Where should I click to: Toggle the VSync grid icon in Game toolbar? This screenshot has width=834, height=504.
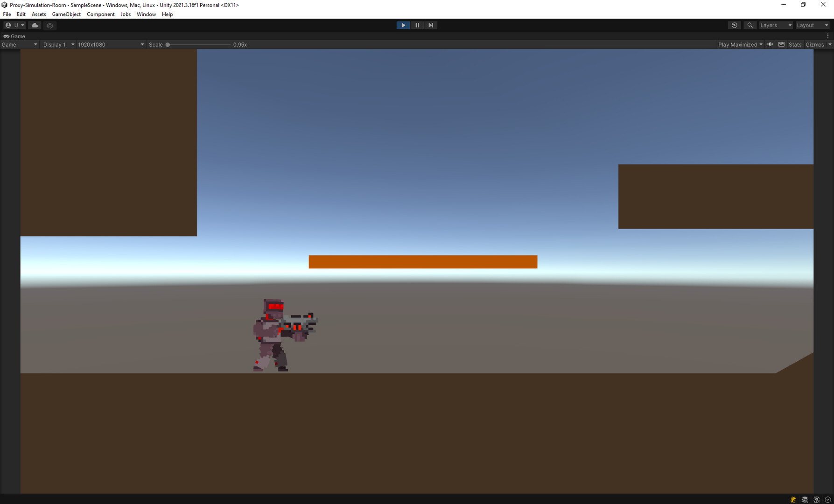(781, 44)
